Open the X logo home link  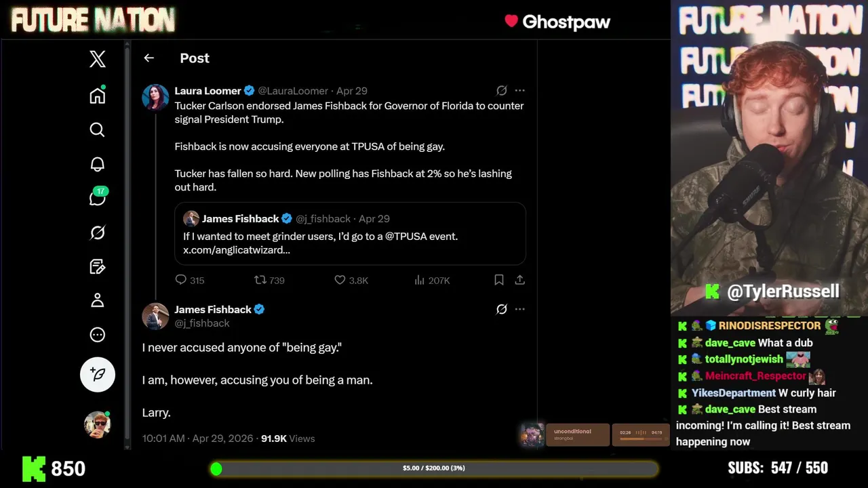(x=98, y=59)
